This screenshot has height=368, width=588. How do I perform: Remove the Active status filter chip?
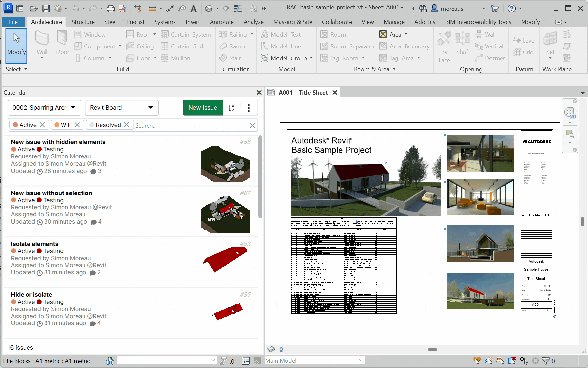tap(42, 125)
